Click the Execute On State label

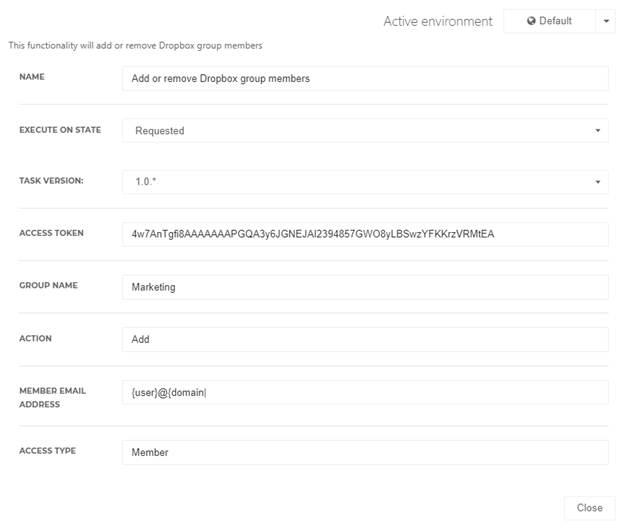(60, 130)
